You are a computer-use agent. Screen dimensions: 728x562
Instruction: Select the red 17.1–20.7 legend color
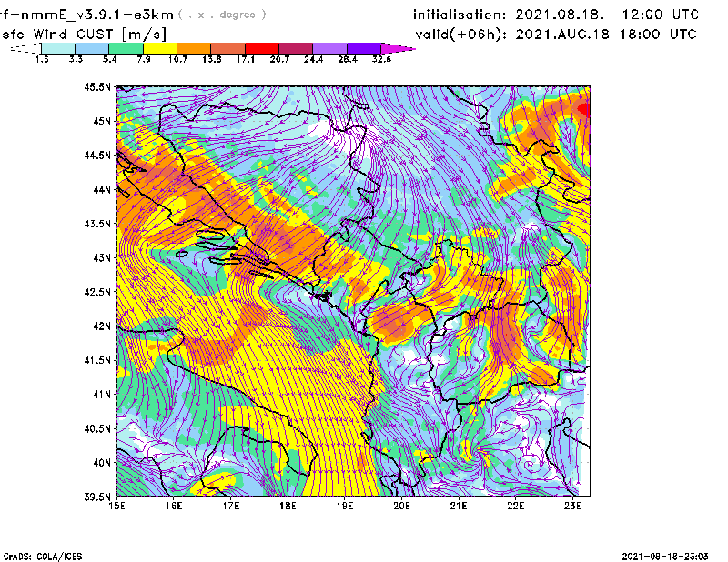tap(263, 47)
